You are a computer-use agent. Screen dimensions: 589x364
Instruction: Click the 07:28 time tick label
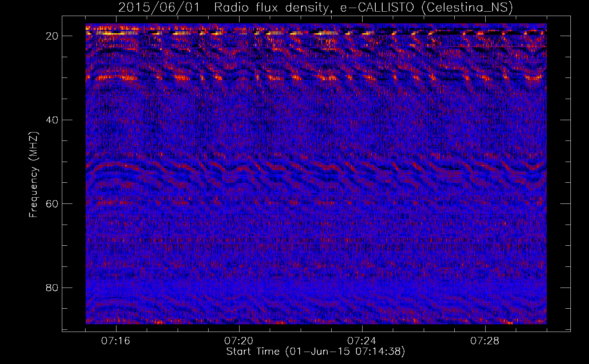pos(485,341)
